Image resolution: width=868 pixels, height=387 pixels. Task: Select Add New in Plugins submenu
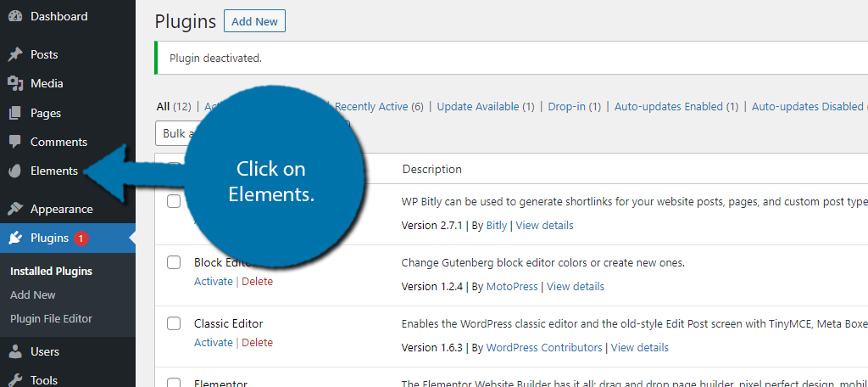coord(33,295)
